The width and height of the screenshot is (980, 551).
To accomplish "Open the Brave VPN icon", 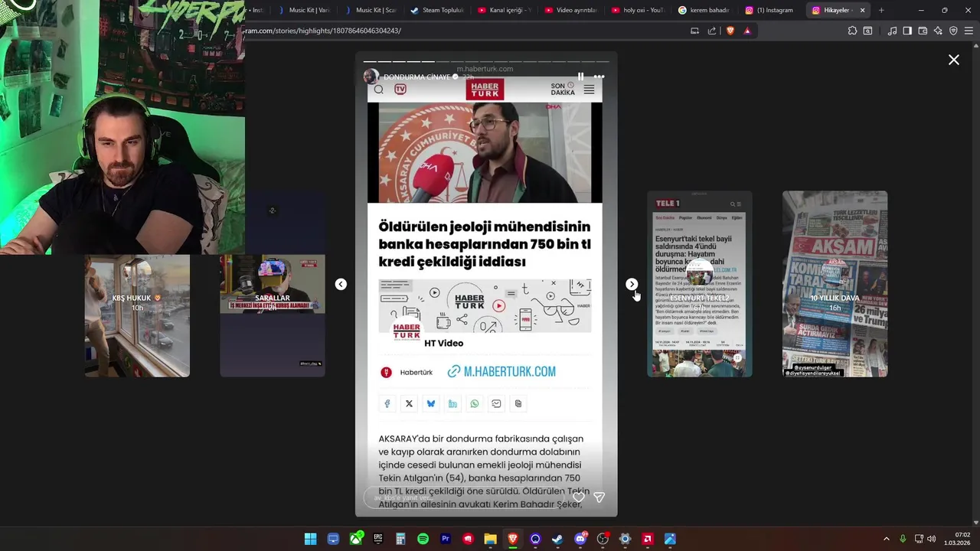I will click(953, 31).
